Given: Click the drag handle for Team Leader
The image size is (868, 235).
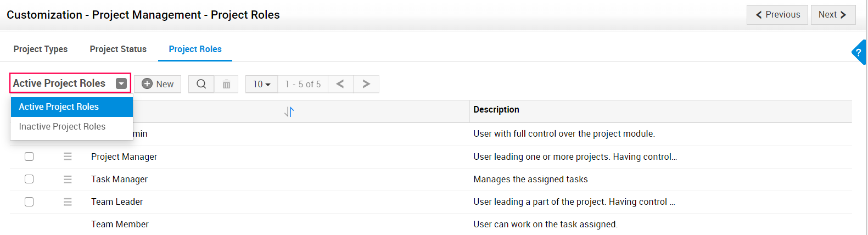Looking at the screenshot, I should (x=68, y=202).
